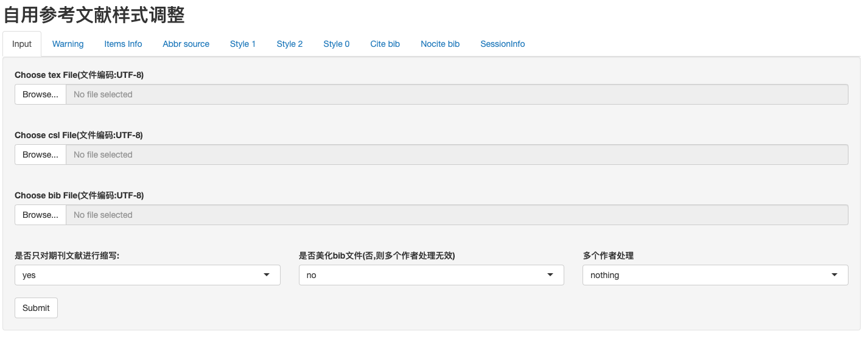
Task: Switch to the Style 2 tab
Action: [x=290, y=44]
